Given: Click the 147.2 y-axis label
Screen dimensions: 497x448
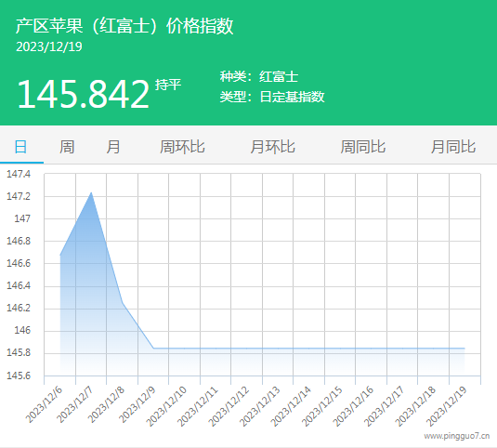Looking at the screenshot, I should [19, 196].
